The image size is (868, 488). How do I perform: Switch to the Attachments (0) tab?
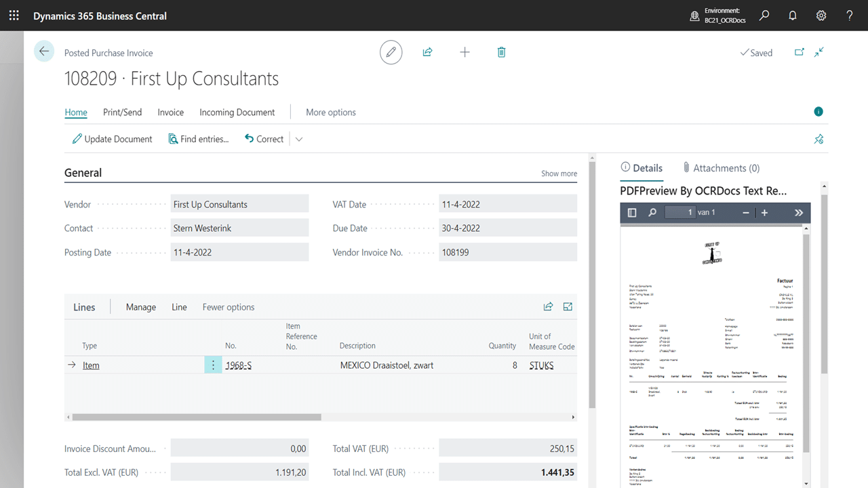[721, 168]
